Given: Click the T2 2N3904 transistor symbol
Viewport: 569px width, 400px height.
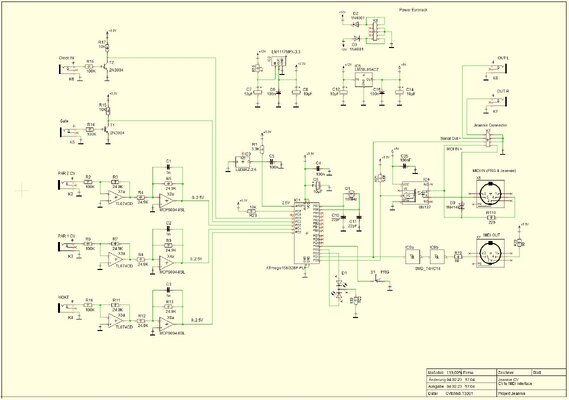Looking at the screenshot, I should pos(107,68).
